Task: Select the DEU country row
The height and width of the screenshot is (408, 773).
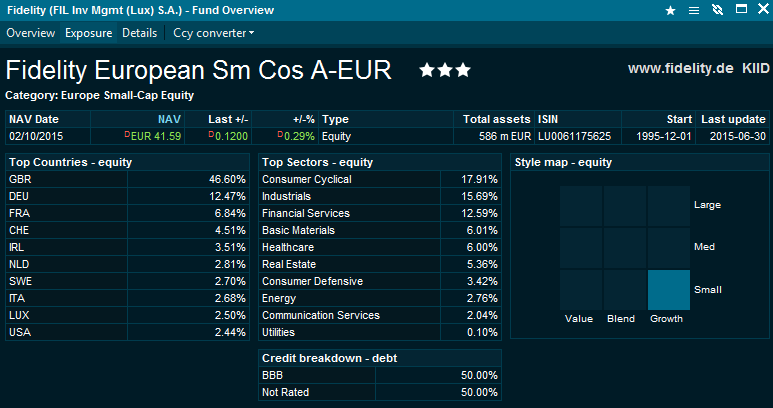Action: [x=128, y=196]
